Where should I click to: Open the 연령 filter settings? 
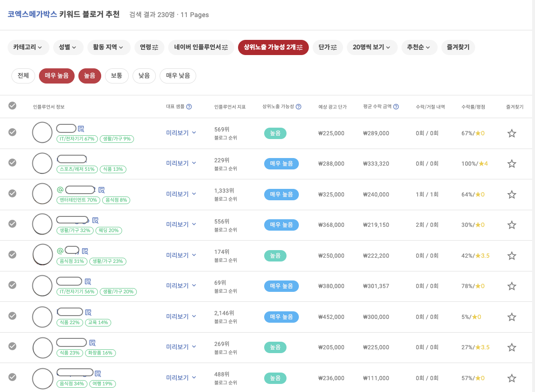[x=150, y=47]
